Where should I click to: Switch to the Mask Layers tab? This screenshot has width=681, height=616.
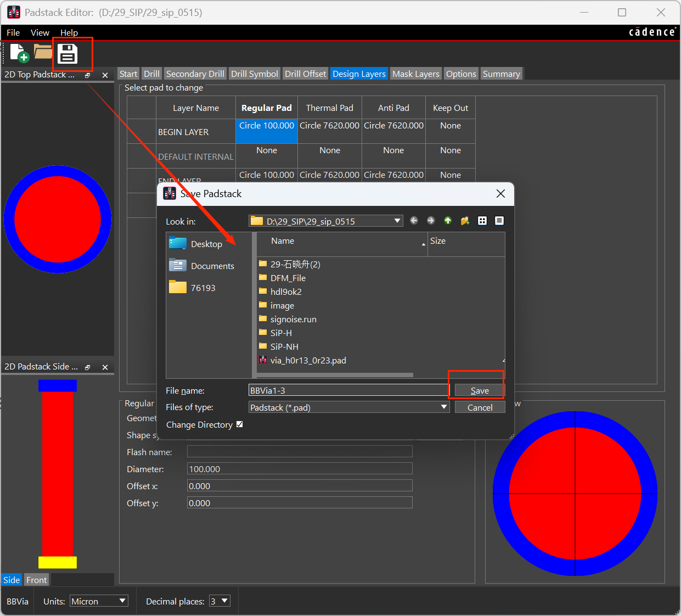click(416, 74)
